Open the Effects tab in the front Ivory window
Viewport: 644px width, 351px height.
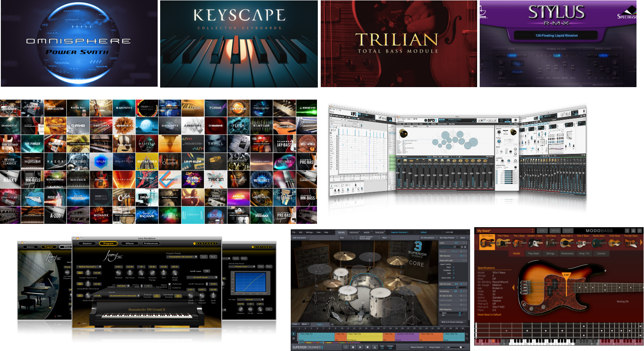click(x=130, y=243)
